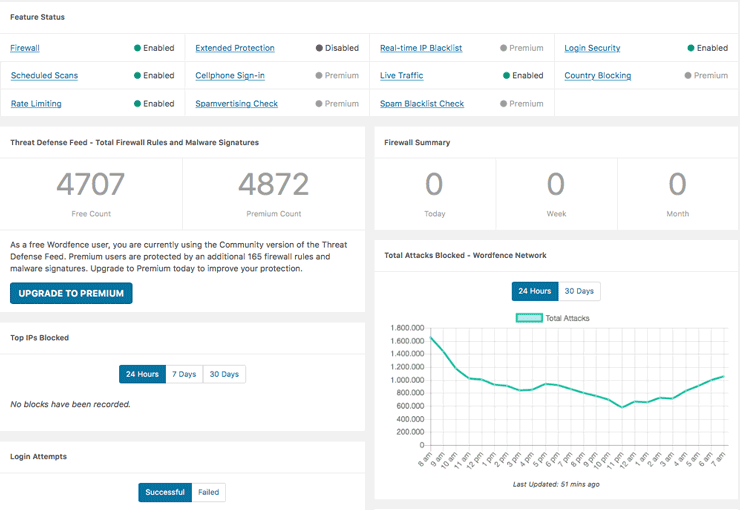This screenshot has height=510, width=740.
Task: Switch Top IPs Blocked to 7 Days
Action: (184, 374)
